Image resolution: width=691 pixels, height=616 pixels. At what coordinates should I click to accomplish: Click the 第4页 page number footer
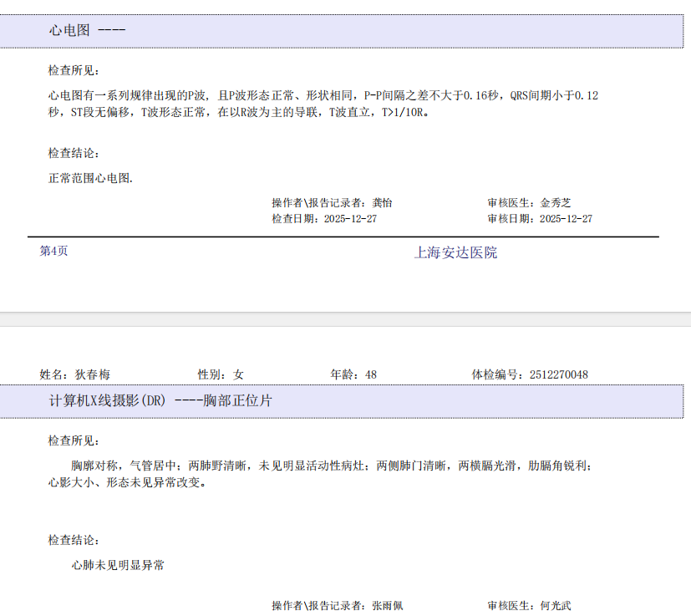[54, 251]
